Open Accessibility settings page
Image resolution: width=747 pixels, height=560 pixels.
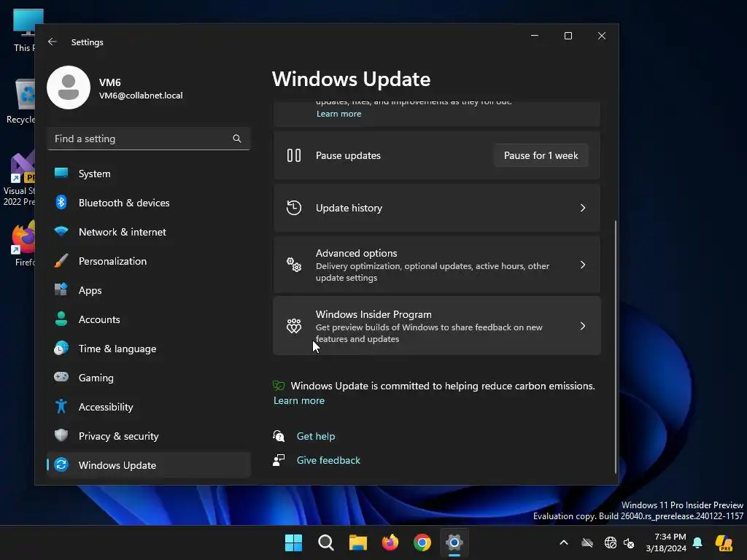click(149, 407)
